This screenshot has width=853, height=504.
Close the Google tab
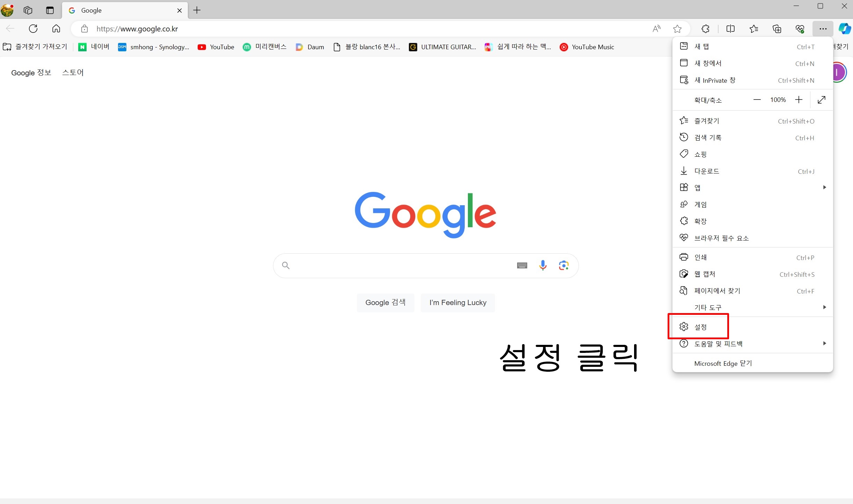[179, 10]
